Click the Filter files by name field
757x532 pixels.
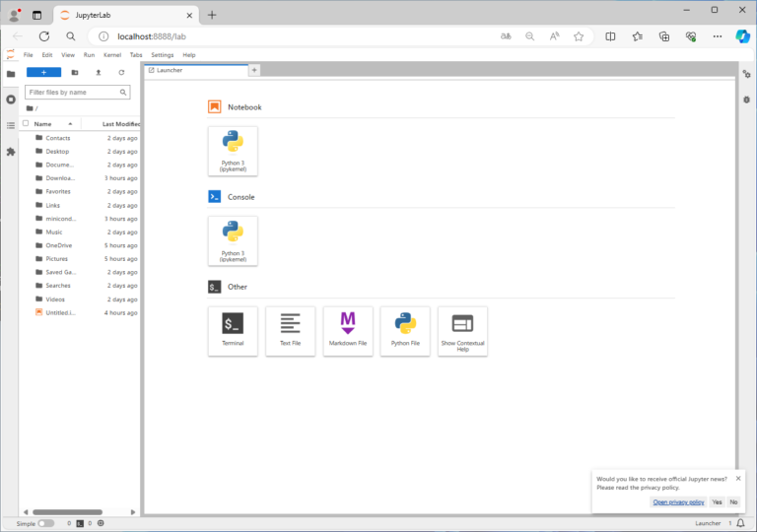coord(77,93)
